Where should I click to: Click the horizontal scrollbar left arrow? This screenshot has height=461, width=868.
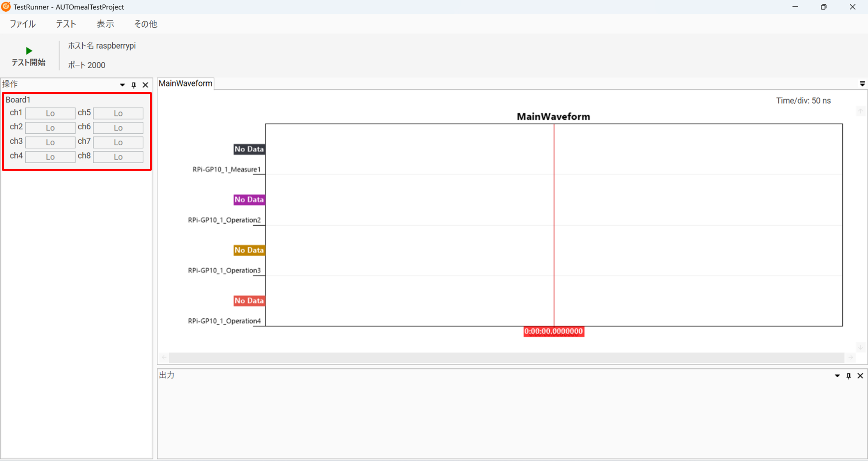164,357
